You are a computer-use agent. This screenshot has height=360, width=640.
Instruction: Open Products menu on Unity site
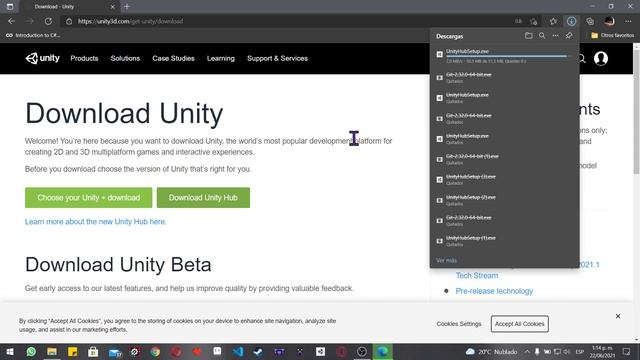[x=84, y=58]
